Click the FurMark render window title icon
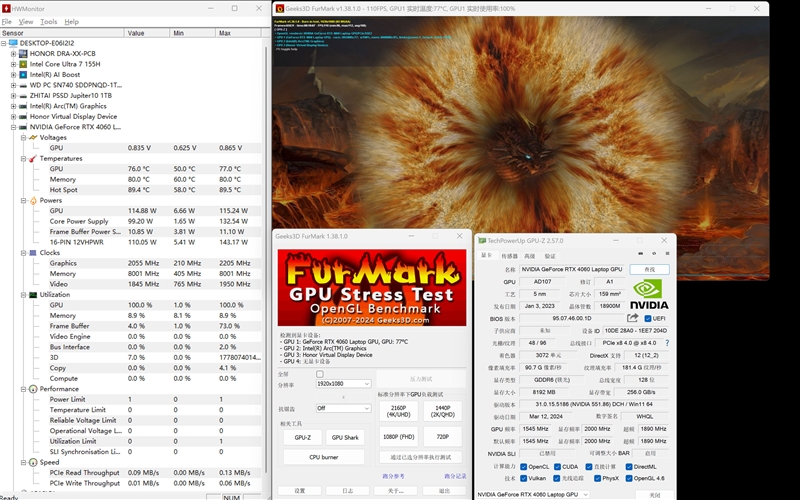 point(280,9)
